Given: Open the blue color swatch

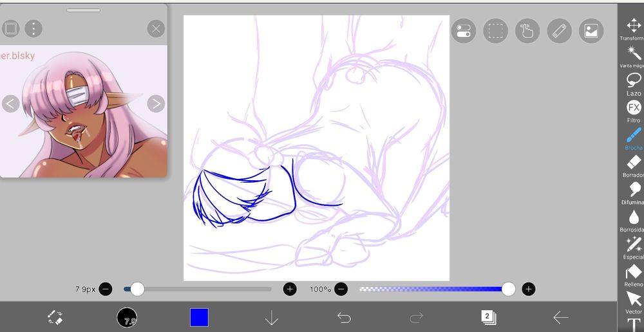Looking at the screenshot, I should 199,318.
